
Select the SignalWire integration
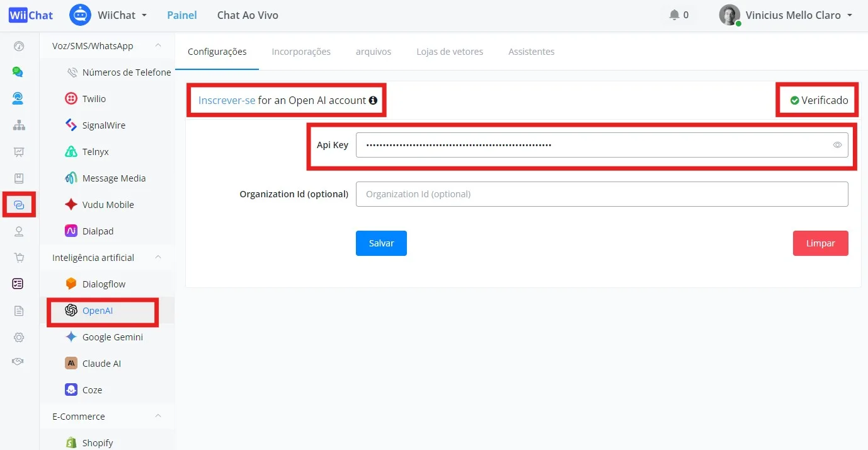[x=94, y=125]
